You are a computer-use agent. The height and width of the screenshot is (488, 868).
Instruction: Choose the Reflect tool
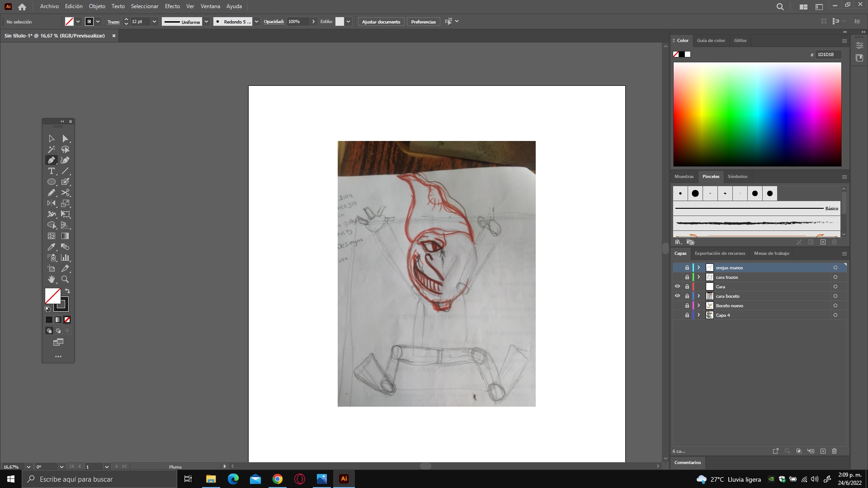click(x=52, y=204)
